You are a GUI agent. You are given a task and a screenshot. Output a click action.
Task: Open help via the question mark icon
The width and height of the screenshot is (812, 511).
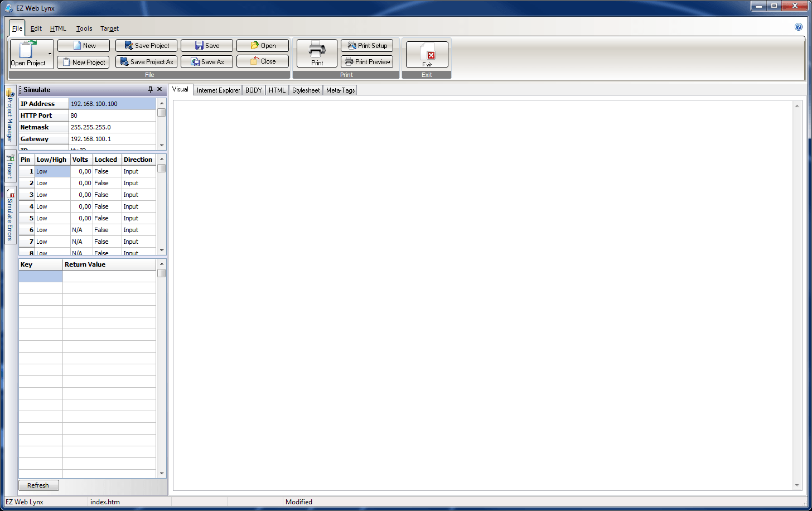tap(798, 27)
